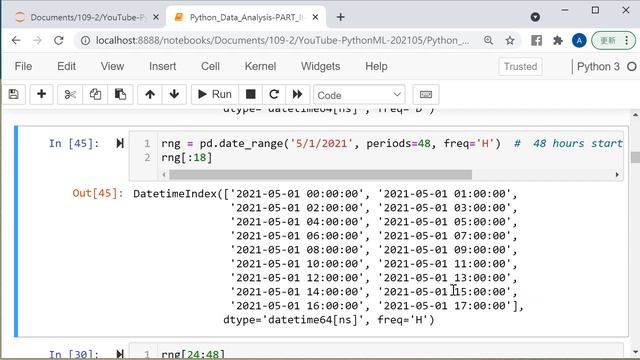Click the extension icon left of puzzle piece
The image size is (640, 360).
536,40
